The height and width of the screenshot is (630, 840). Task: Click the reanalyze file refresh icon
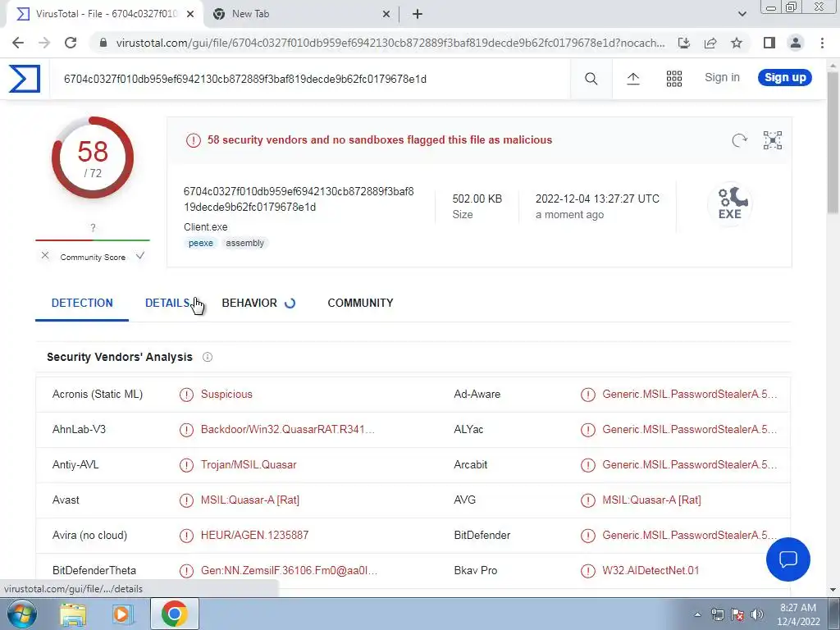(739, 140)
